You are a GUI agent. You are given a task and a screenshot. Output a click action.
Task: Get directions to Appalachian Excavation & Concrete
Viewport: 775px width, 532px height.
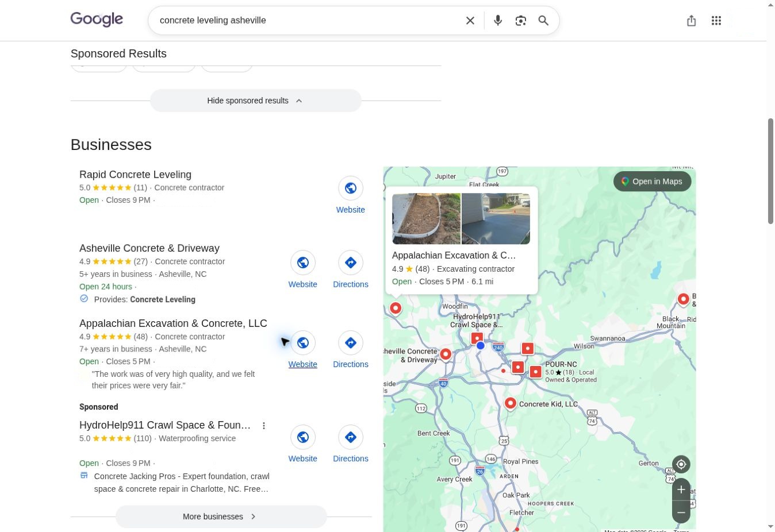[351, 343]
